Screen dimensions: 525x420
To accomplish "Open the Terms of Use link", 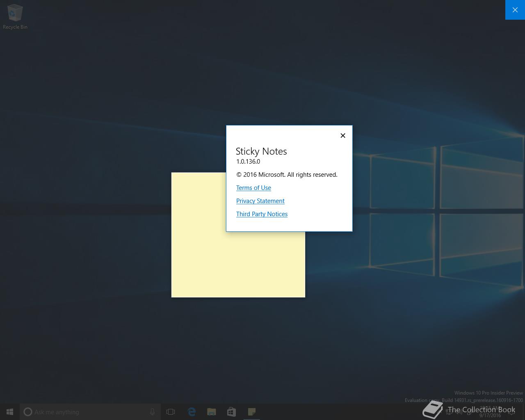I will pos(253,188).
